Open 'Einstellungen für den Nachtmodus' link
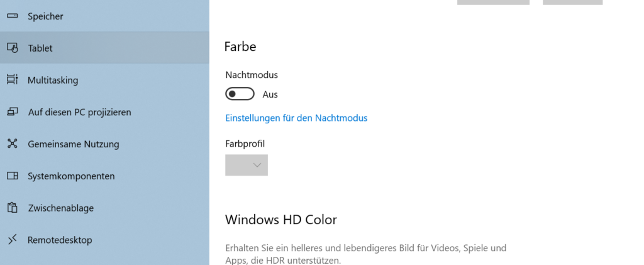 pyautogui.click(x=296, y=118)
